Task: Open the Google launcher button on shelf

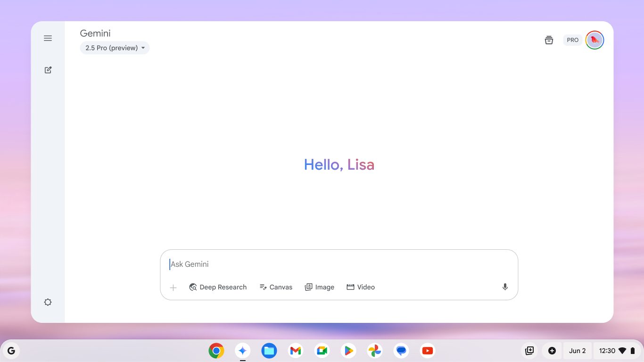Action: (x=11, y=351)
